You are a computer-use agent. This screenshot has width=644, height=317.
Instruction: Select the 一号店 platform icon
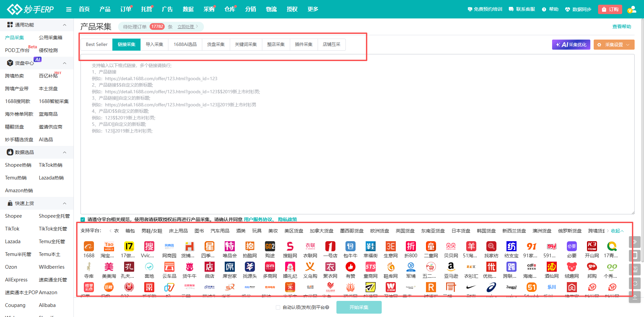tap(330, 247)
